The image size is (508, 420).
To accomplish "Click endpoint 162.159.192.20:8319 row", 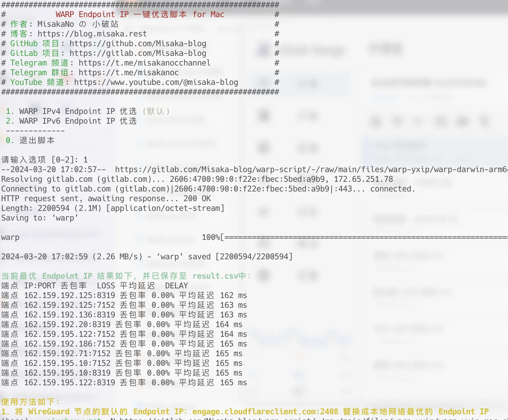I will (67, 325).
